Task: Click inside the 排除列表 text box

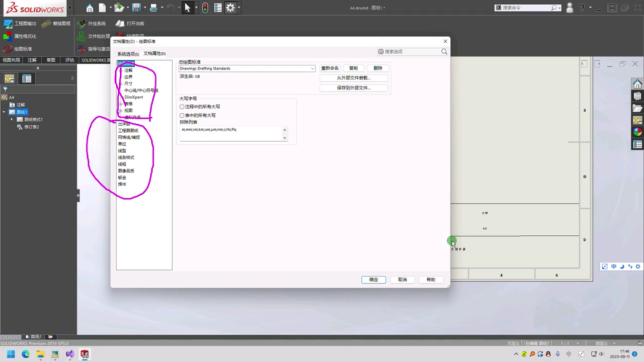Action: coord(234,134)
